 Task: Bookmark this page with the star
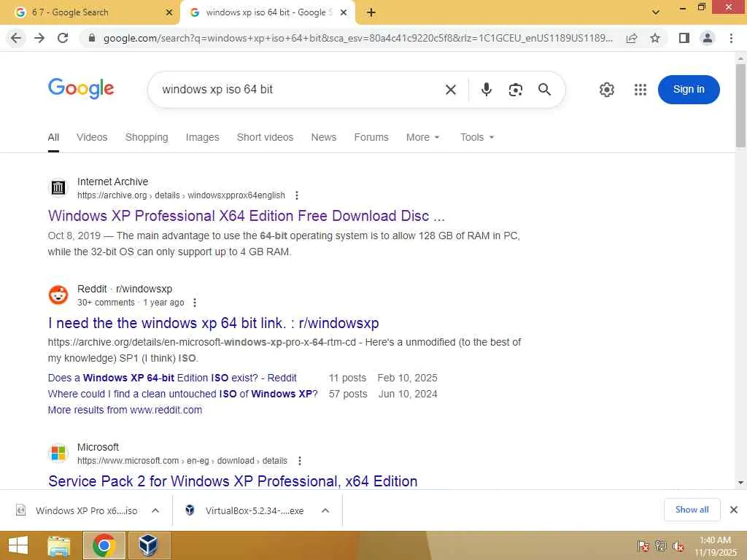(655, 38)
